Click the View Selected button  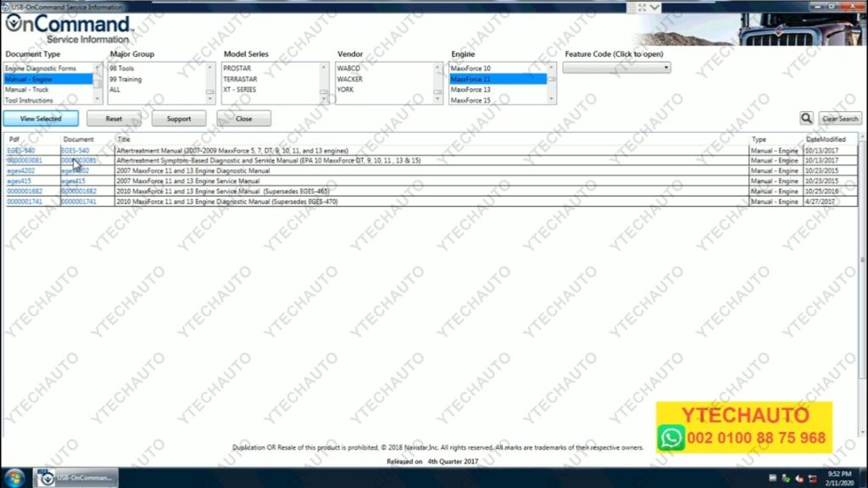click(41, 119)
